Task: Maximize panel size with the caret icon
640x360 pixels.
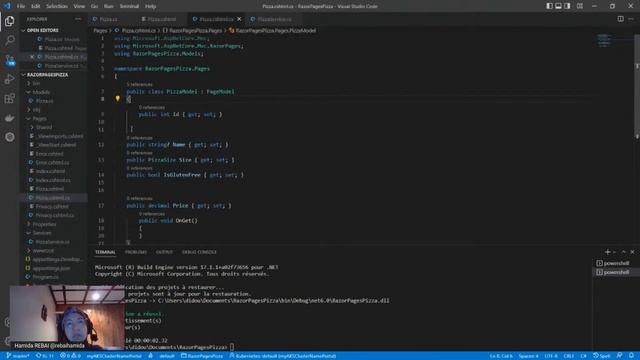Action: click(x=623, y=252)
